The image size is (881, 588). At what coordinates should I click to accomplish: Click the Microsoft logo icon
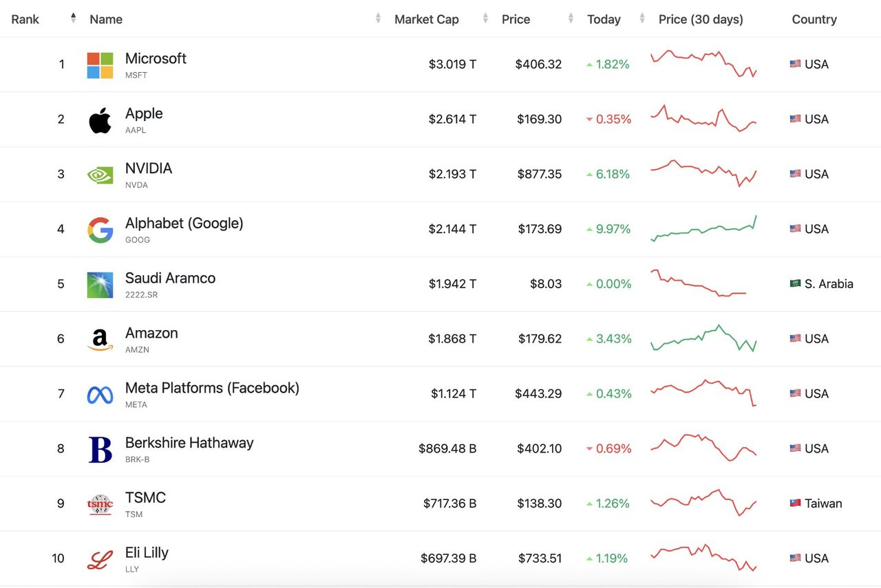tap(100, 65)
